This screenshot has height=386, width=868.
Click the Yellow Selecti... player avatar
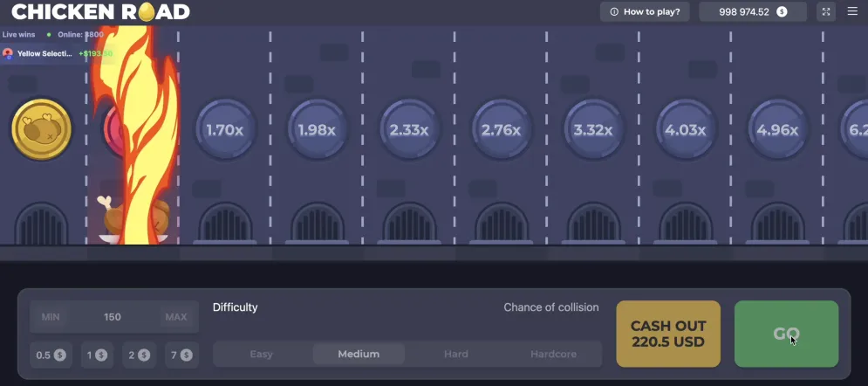(8, 54)
